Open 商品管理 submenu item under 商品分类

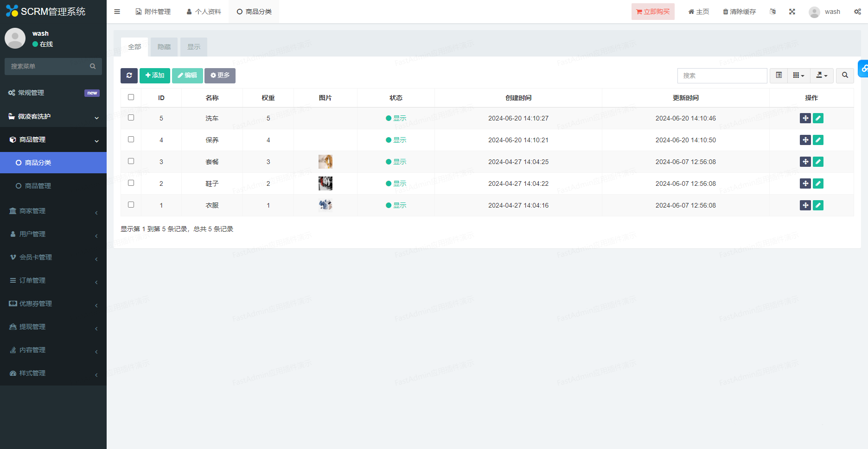click(53, 186)
